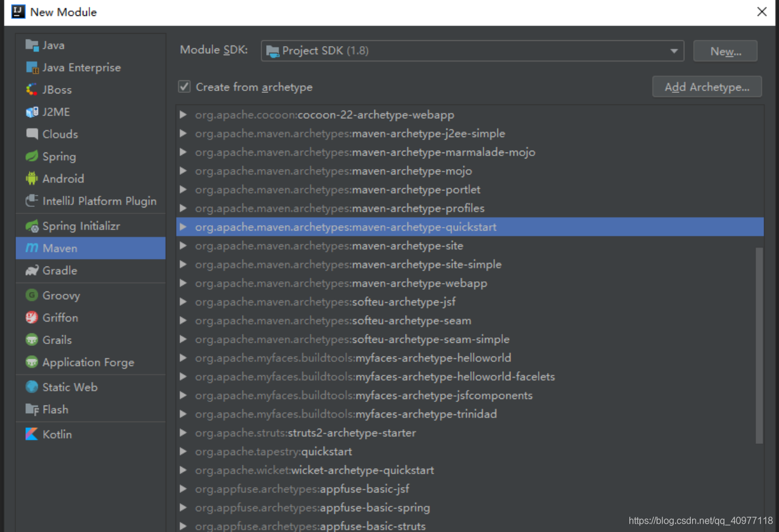779x532 pixels.
Task: Select the Application Forge icon
Action: coord(32,362)
